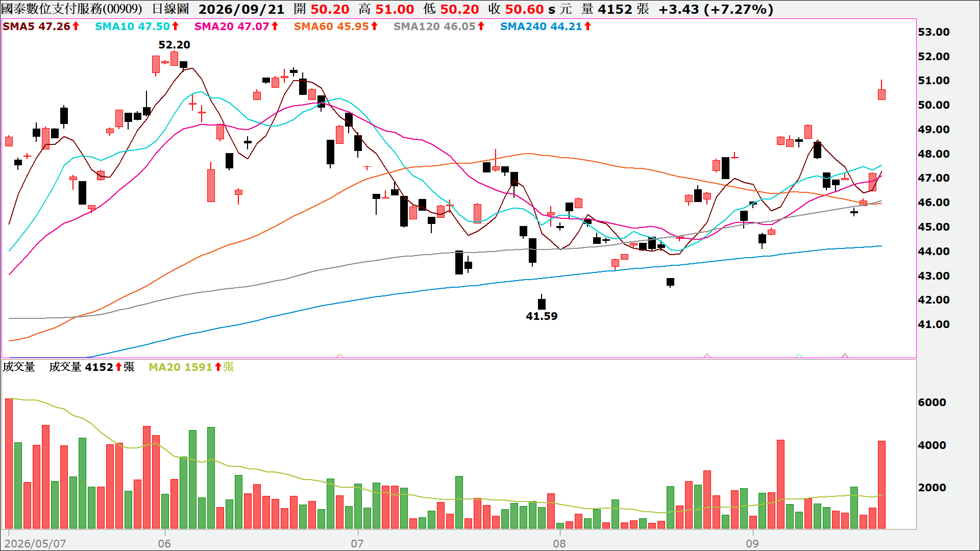This screenshot has width=980, height=551.
Task: Click the MA20 1591 volume average label
Action: 191,367
